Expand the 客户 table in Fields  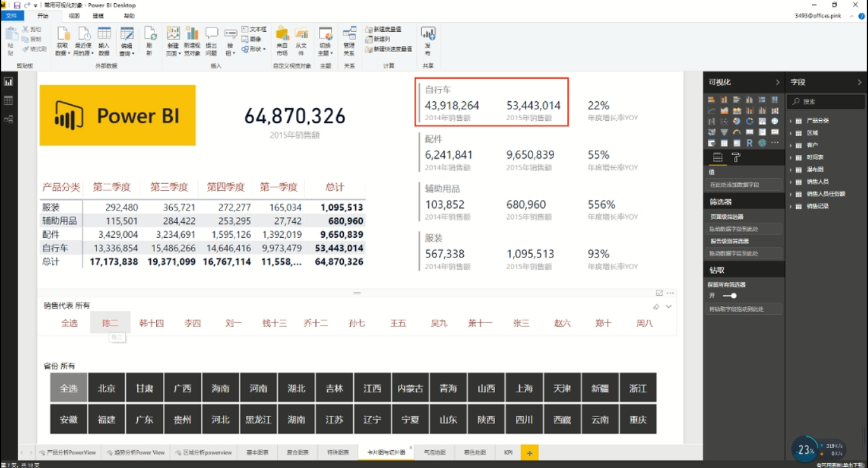coord(791,145)
